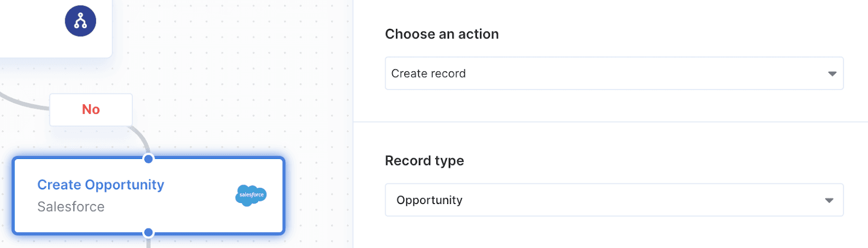Click the arrow on the Opportunity dropdown
This screenshot has width=868, height=248.
coord(829,200)
